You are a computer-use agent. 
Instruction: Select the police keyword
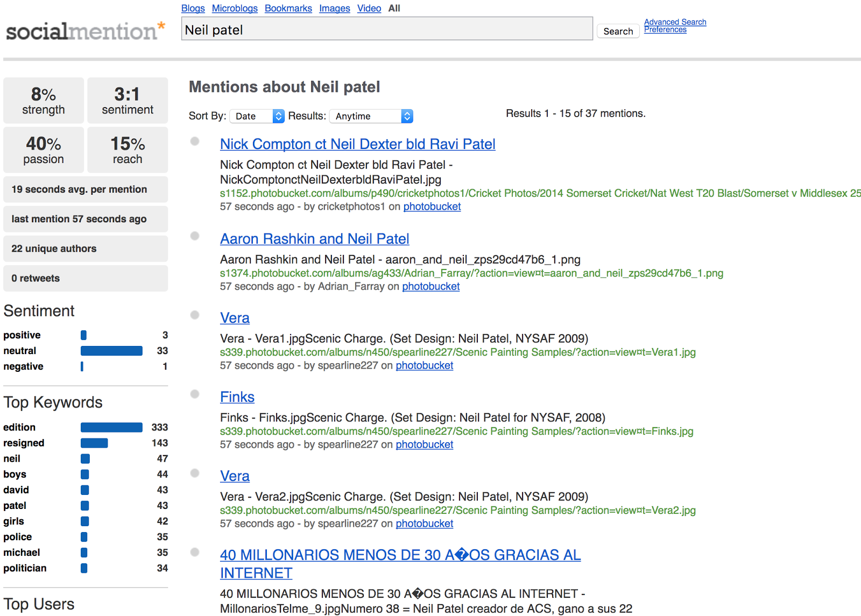(18, 537)
